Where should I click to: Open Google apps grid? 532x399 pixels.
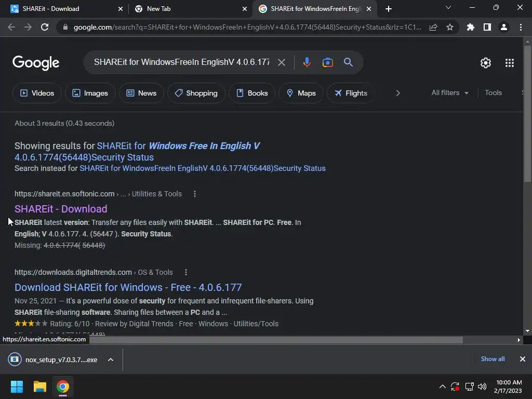click(x=510, y=63)
